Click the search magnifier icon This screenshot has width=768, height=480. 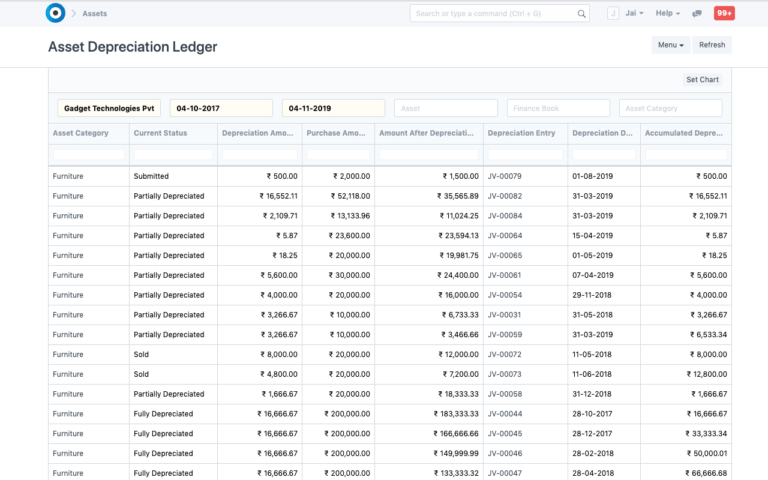(x=581, y=14)
